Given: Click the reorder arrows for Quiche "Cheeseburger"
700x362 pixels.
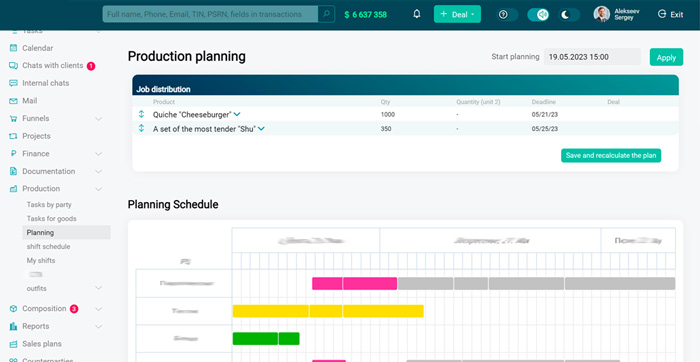Looking at the screenshot, I should tap(142, 114).
